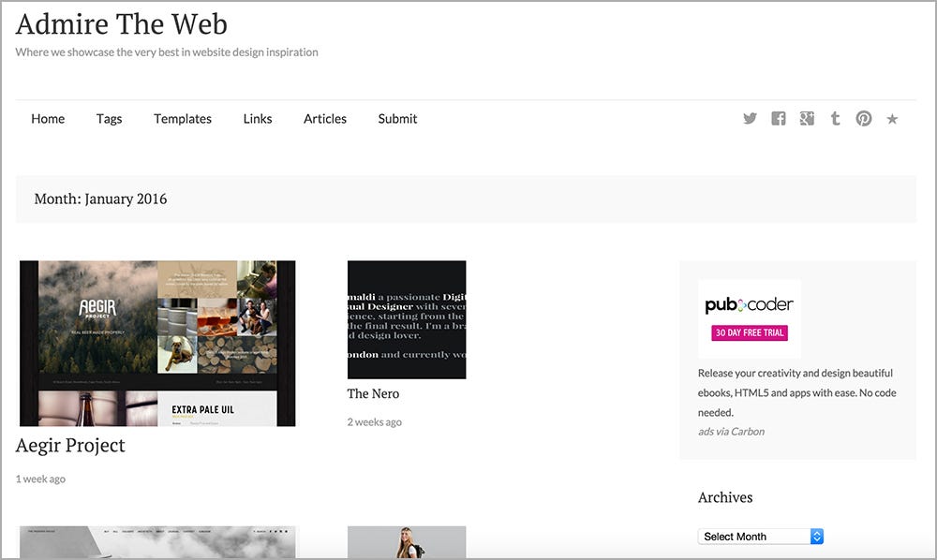The image size is (937, 560).
Task: Open The Nero post
Action: point(373,393)
